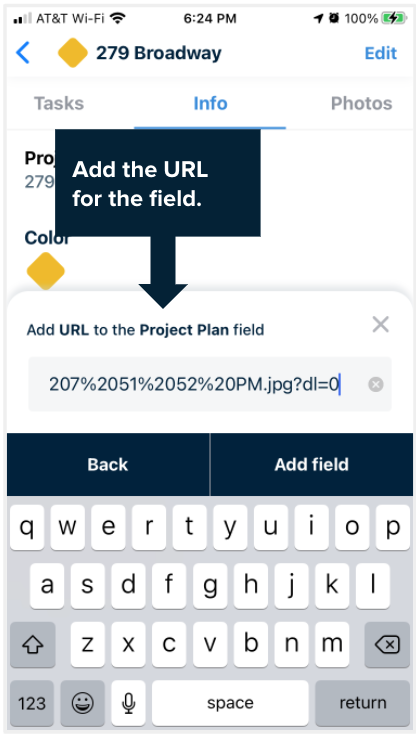Tap the Edit link in header
This screenshot has width=416, height=736.
[381, 53]
